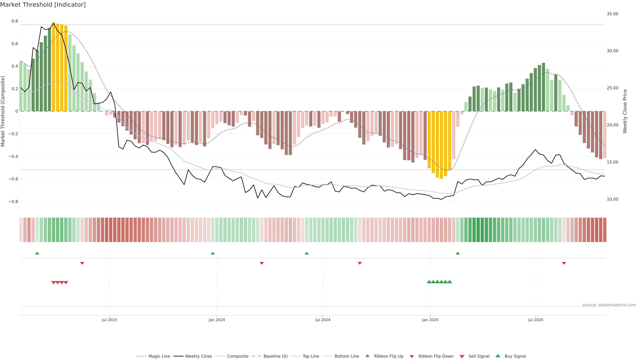Click the Market Threshold [Indicator] chart title
Viewport: 644px width, 362px height.
coord(43,5)
